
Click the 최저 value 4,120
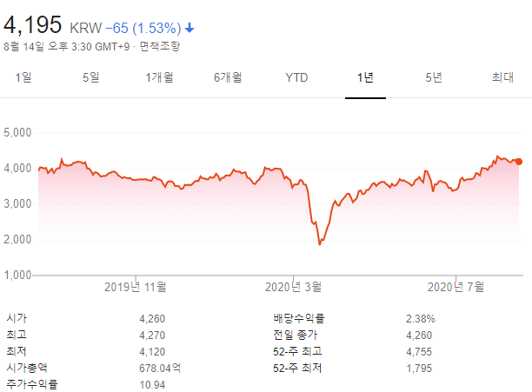(x=152, y=352)
